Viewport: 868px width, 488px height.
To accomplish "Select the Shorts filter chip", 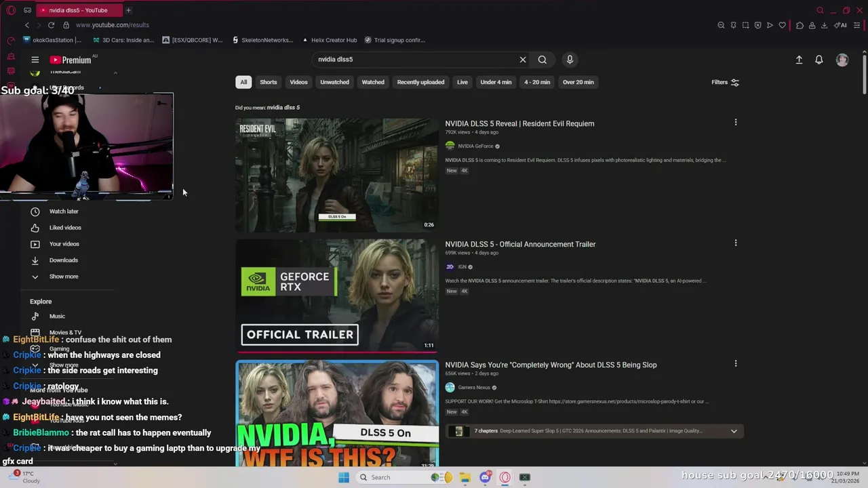I will pyautogui.click(x=269, y=82).
